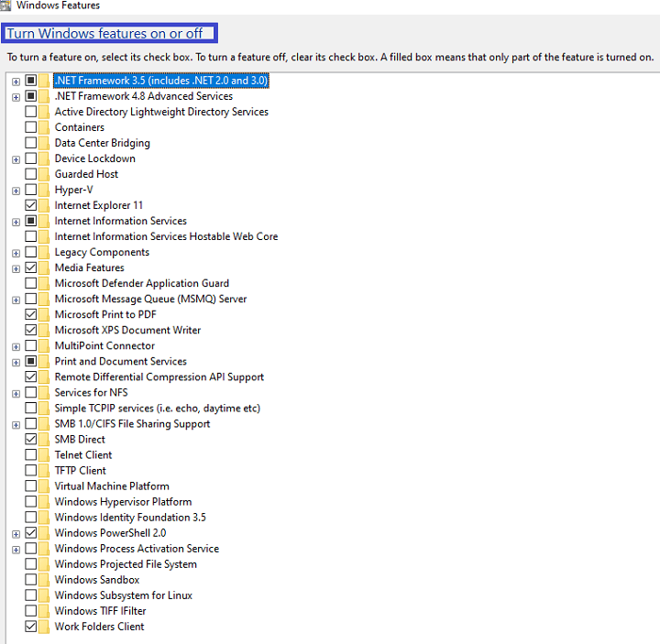Select 'Windows Identity Foundation 3.5' label
Image resolution: width=660 pixels, height=644 pixels.
point(130,518)
